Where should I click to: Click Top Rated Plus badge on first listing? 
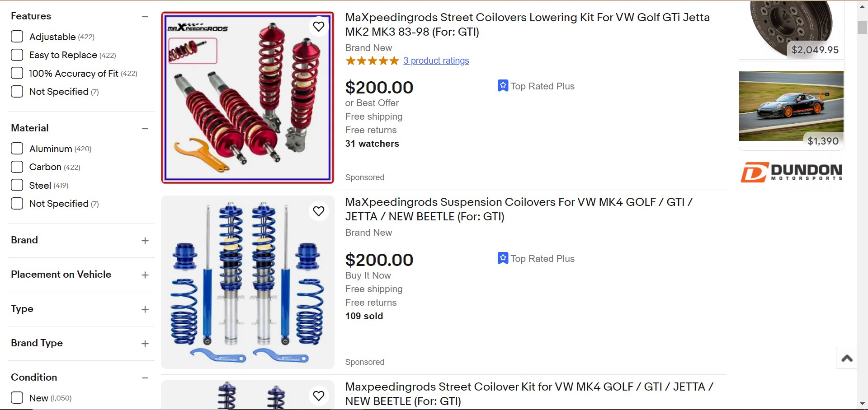[x=536, y=86]
